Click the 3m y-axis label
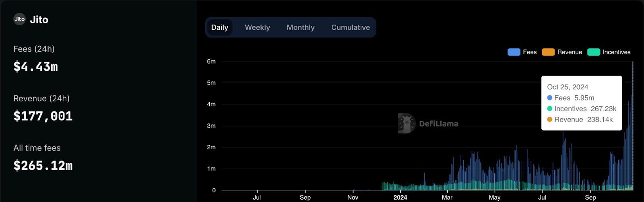644x202 pixels. pyautogui.click(x=211, y=126)
